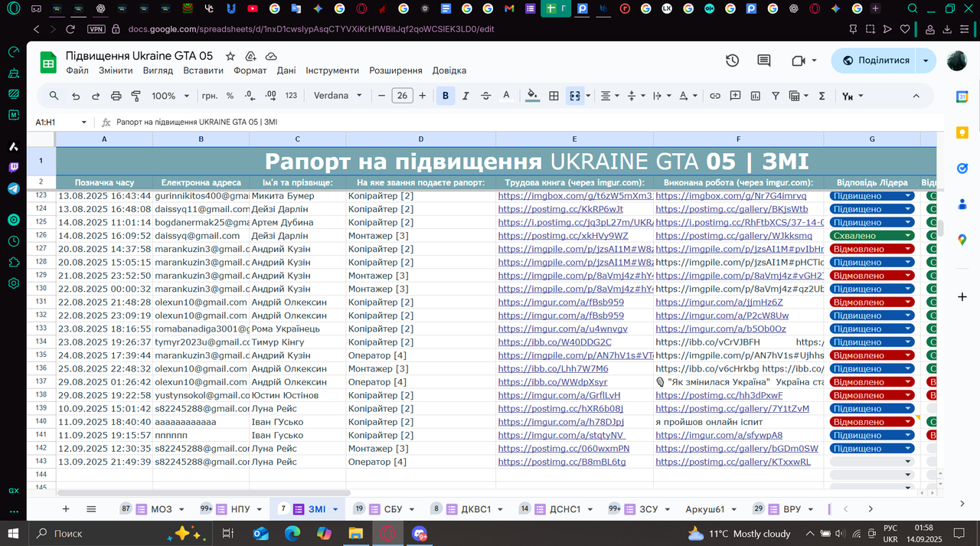Click the search menus magnifier icon
This screenshot has width=980, height=546.
tap(54, 96)
